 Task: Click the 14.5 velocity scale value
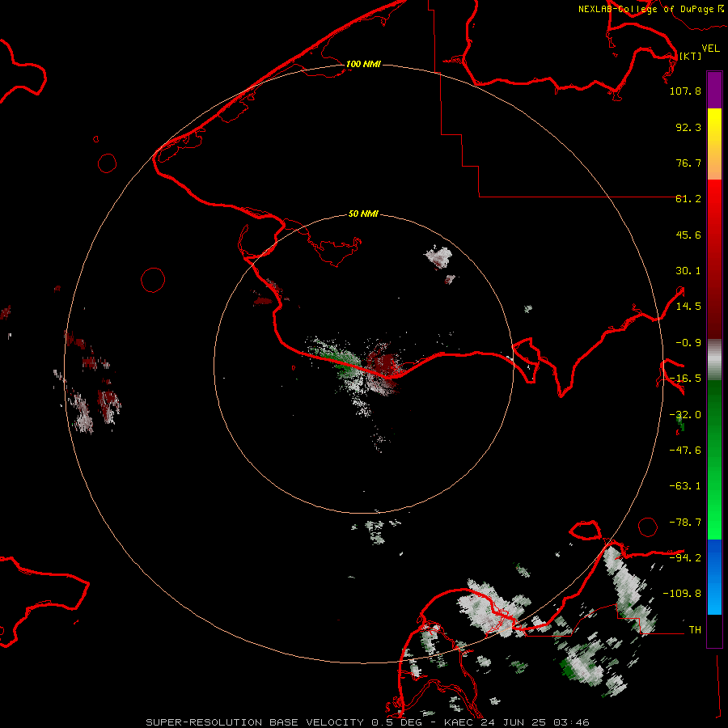(x=688, y=307)
